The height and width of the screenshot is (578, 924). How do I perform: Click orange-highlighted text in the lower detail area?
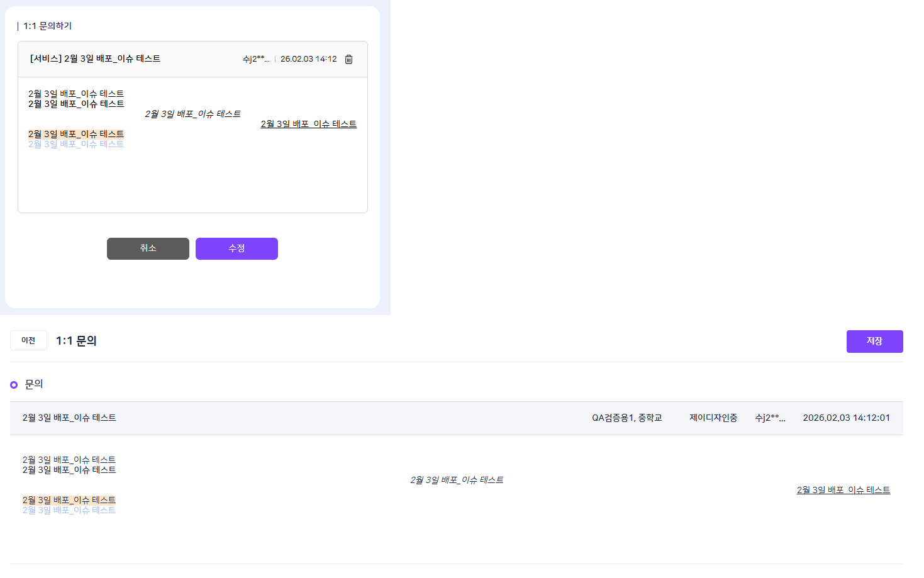[69, 500]
